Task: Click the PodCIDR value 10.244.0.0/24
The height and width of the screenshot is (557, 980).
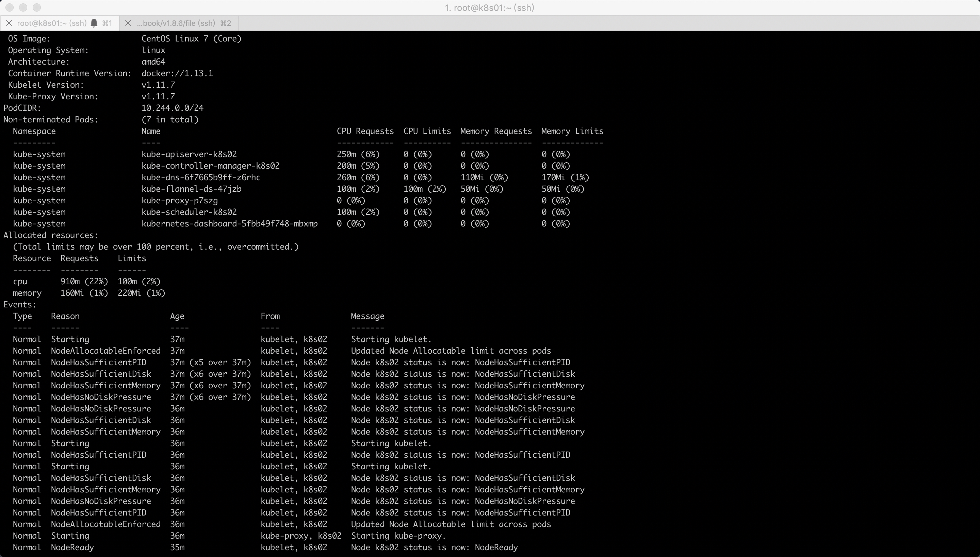Action: (x=172, y=108)
